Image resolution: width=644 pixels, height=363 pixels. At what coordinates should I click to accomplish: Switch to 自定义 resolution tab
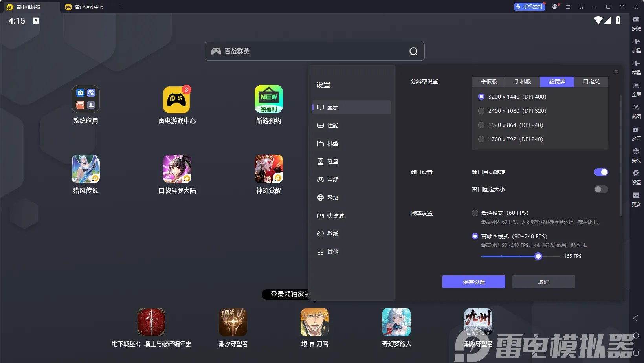pos(591,82)
